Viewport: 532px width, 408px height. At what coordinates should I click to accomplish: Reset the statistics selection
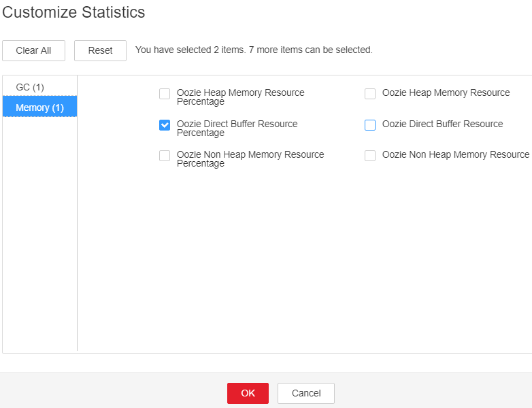[100, 50]
